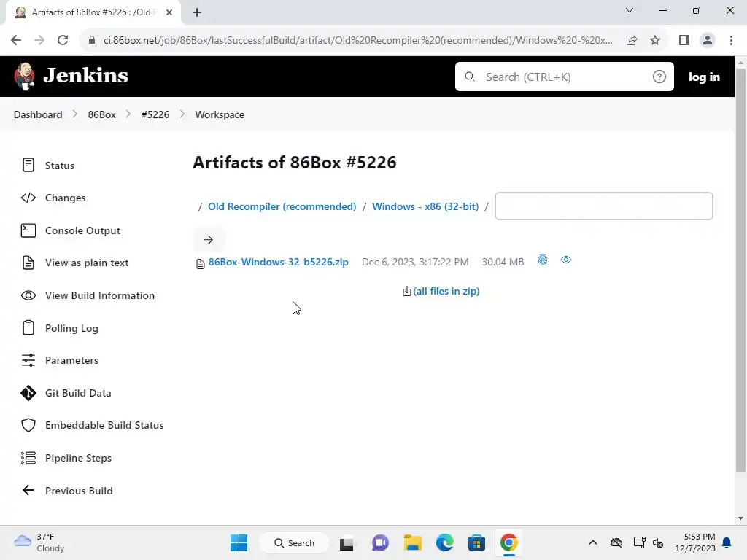Open Embeddable Build Status
This screenshot has width=747, height=560.
[x=104, y=425]
